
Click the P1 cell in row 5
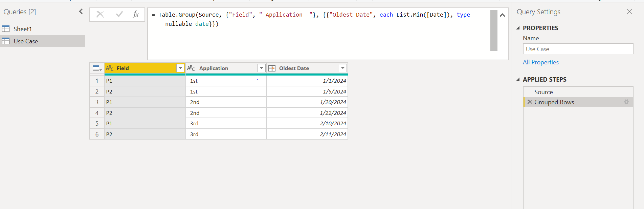coord(145,123)
